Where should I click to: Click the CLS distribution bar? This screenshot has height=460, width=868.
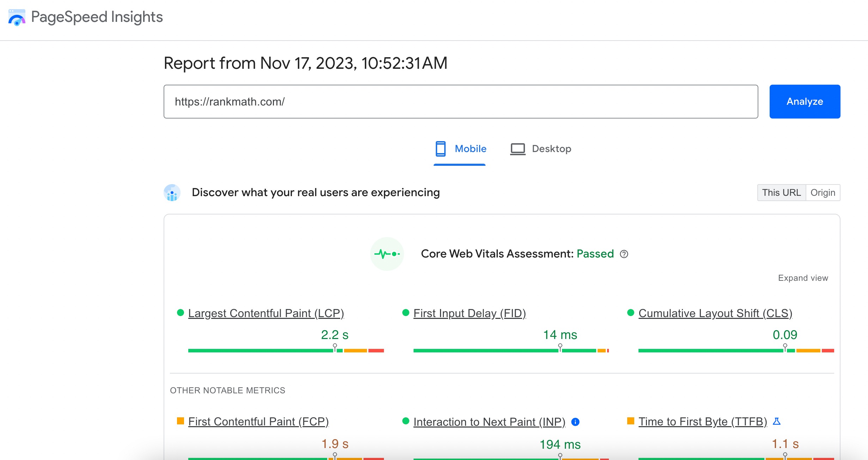point(736,351)
